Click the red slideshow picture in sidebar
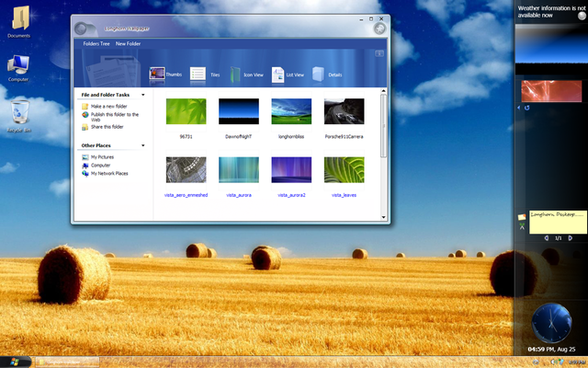Screen dimensions: 588x368 pos(551,91)
